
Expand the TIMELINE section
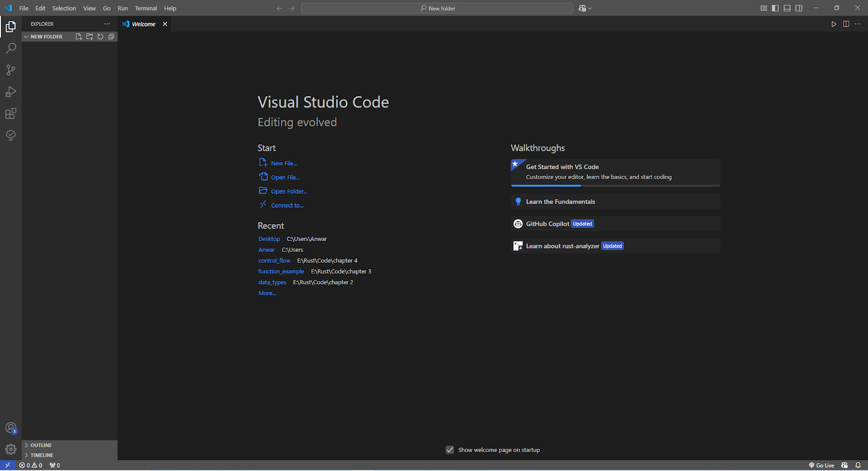click(70, 455)
